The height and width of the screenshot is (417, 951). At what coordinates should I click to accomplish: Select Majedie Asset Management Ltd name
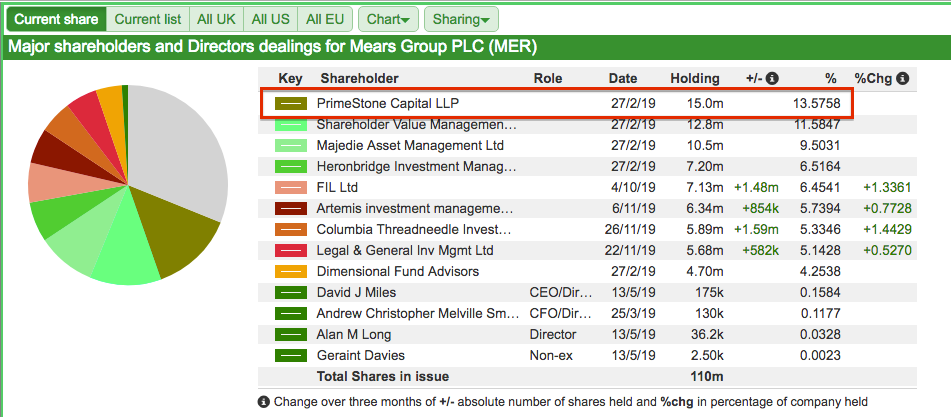pyautogui.click(x=410, y=145)
